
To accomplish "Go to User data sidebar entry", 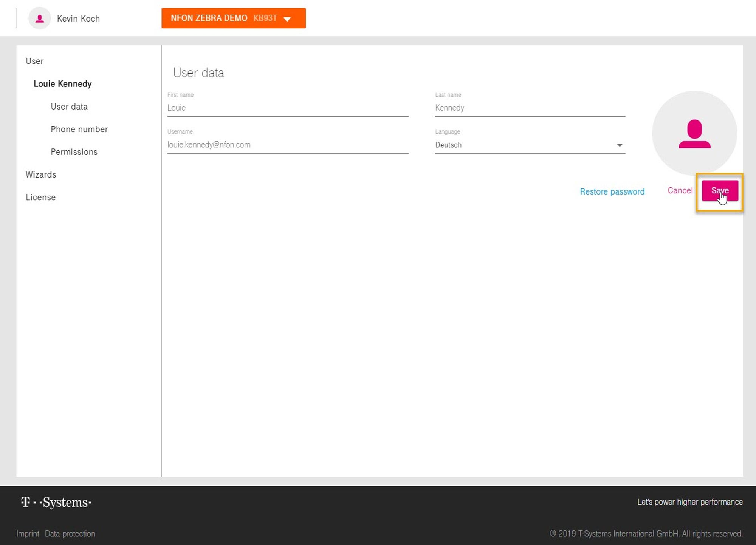I will [x=69, y=107].
